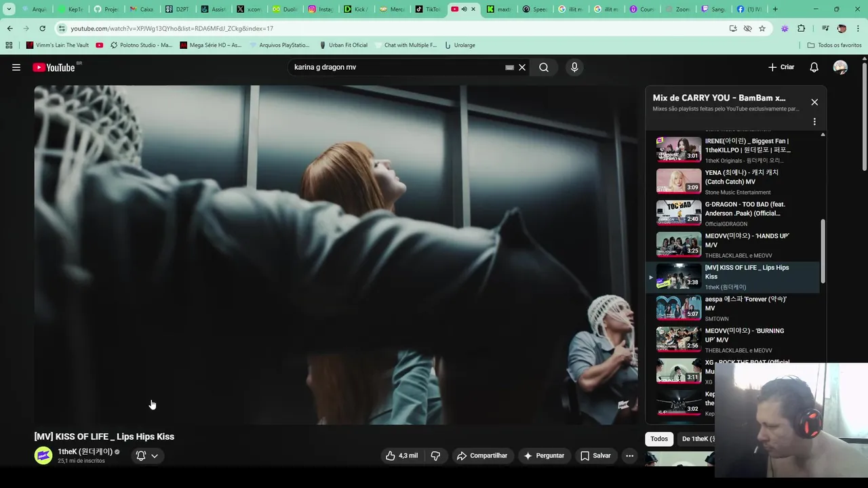The height and width of the screenshot is (488, 868).
Task: Share the video via Compartilhar
Action: tap(482, 455)
